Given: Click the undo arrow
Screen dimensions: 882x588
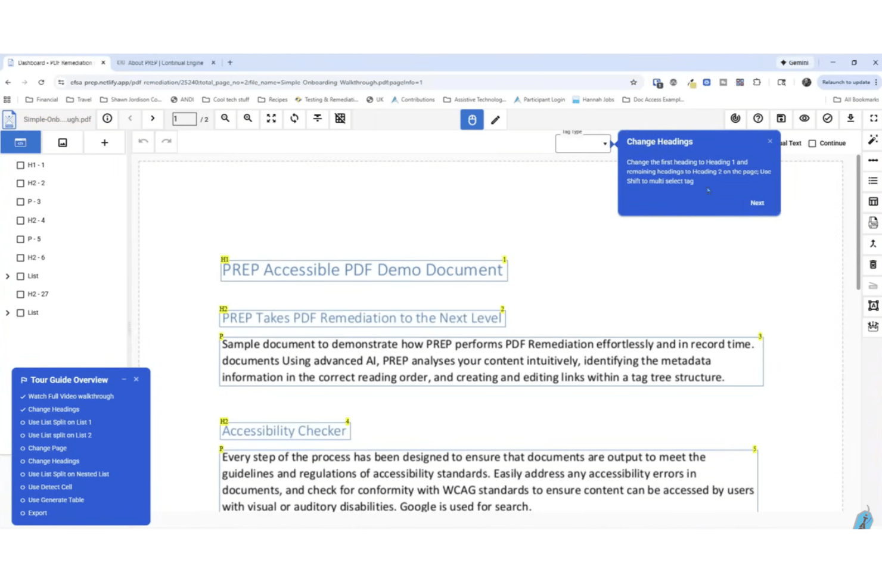Looking at the screenshot, I should coord(143,141).
